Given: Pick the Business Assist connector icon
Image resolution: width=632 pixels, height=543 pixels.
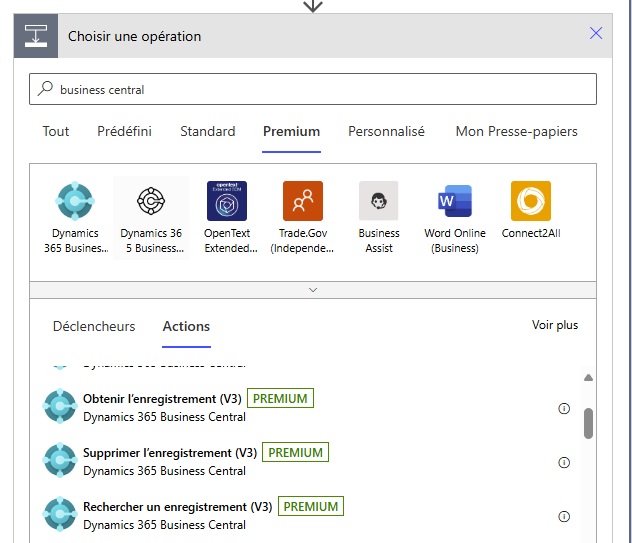Looking at the screenshot, I should [x=379, y=201].
